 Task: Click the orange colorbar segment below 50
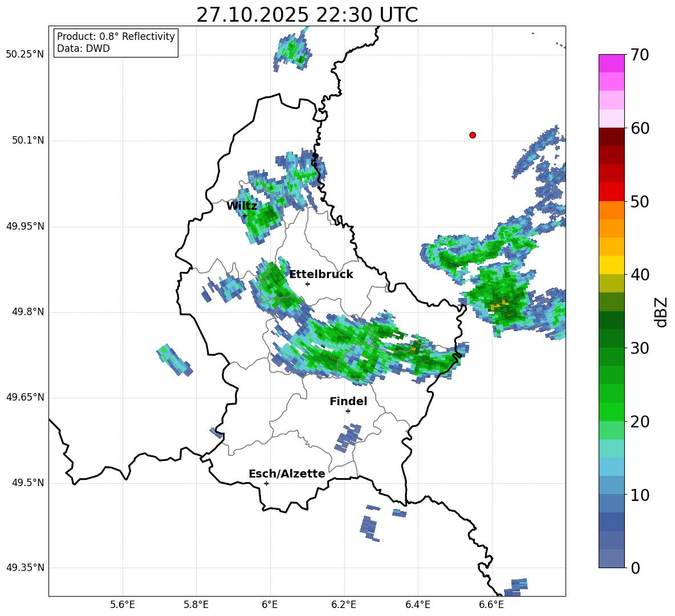click(611, 210)
